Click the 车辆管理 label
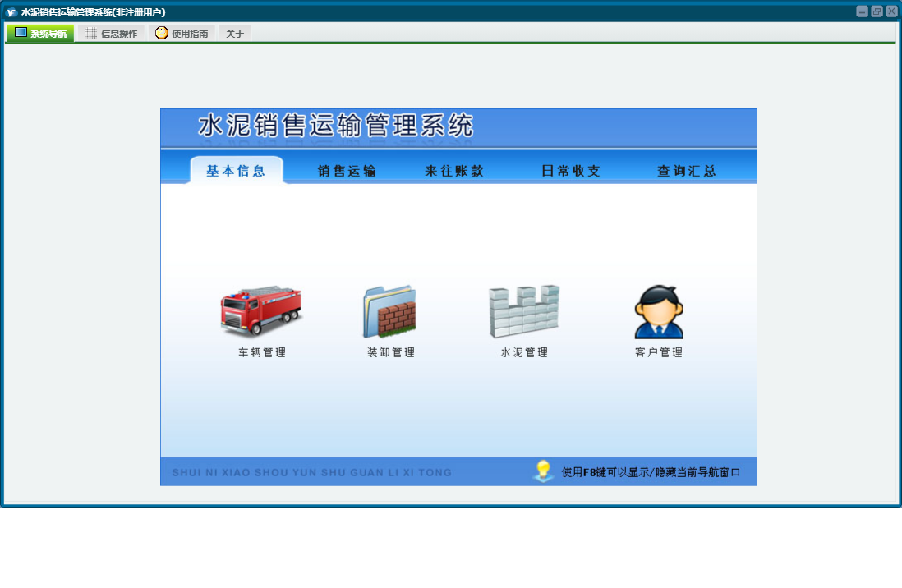The height and width of the screenshot is (588, 902). (262, 352)
